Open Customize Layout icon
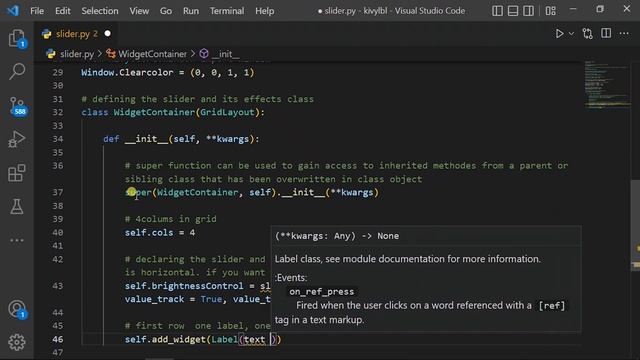This screenshot has height=360, width=640. click(x=551, y=11)
